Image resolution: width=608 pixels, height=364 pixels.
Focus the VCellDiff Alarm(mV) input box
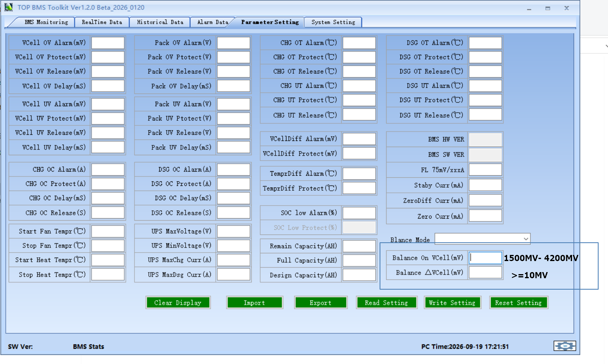pyautogui.click(x=359, y=139)
